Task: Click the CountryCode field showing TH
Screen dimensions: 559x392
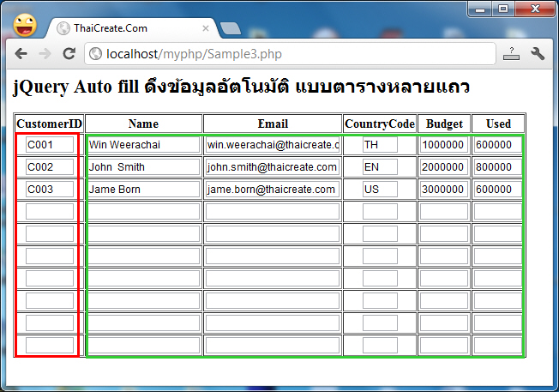Action: point(380,145)
